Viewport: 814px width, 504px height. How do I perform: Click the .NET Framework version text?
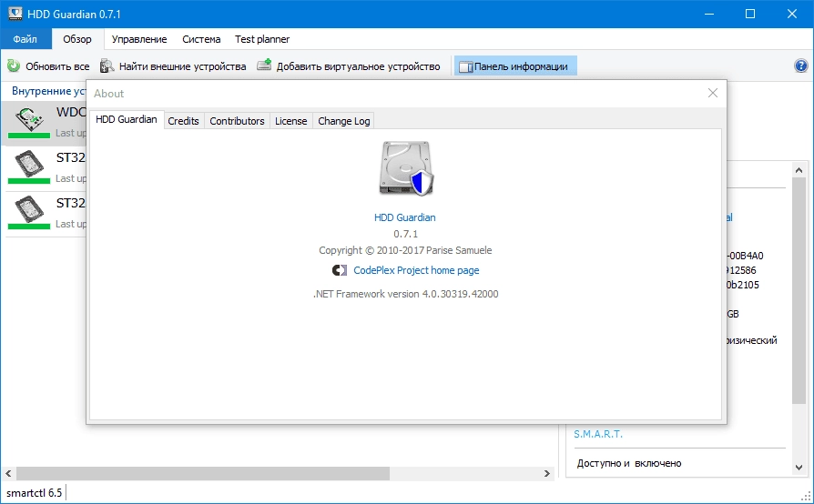tap(405, 294)
